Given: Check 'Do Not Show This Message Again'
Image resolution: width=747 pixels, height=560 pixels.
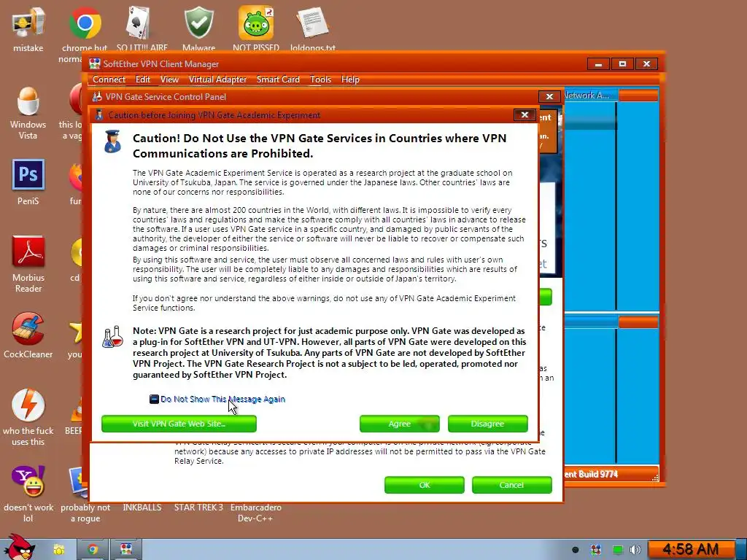Looking at the screenshot, I should (x=154, y=399).
